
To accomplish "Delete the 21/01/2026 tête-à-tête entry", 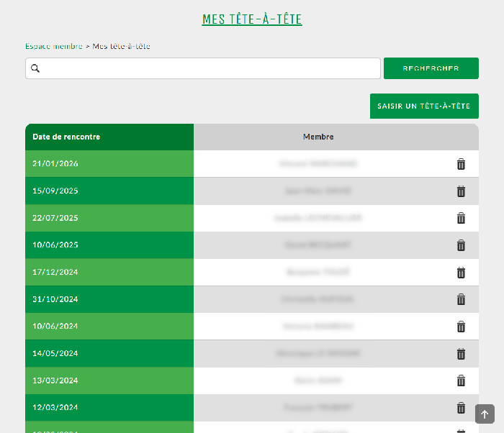I will tap(461, 164).
